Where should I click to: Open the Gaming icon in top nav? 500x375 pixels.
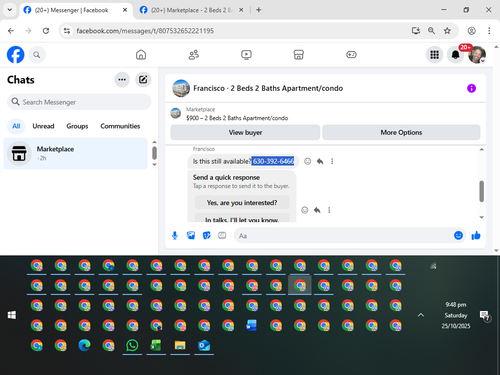pyautogui.click(x=351, y=55)
